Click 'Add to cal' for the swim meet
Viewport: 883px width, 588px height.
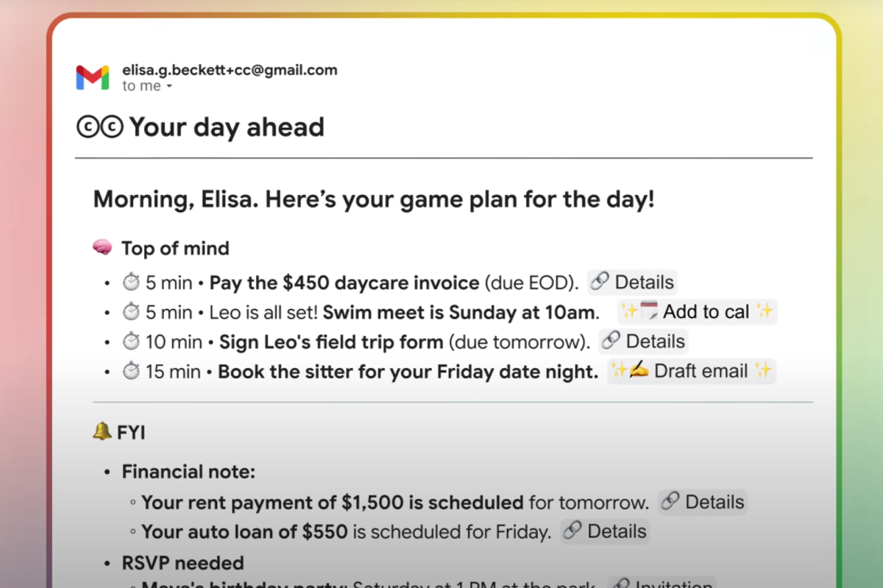(697, 312)
